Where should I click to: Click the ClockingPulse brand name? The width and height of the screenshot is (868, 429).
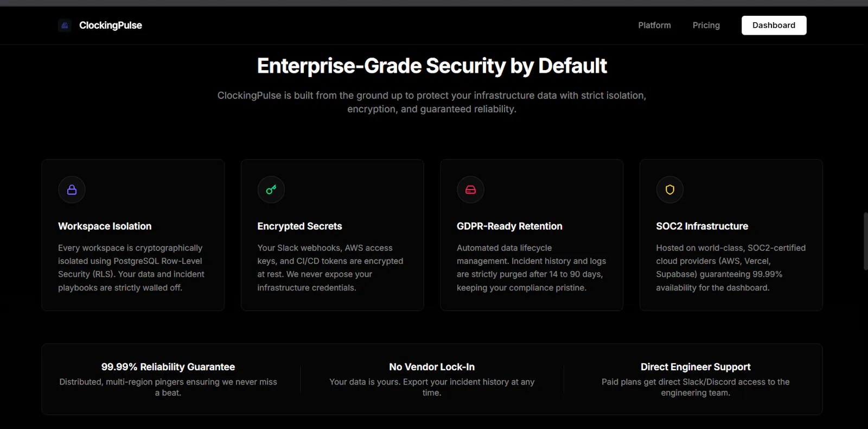pyautogui.click(x=111, y=26)
